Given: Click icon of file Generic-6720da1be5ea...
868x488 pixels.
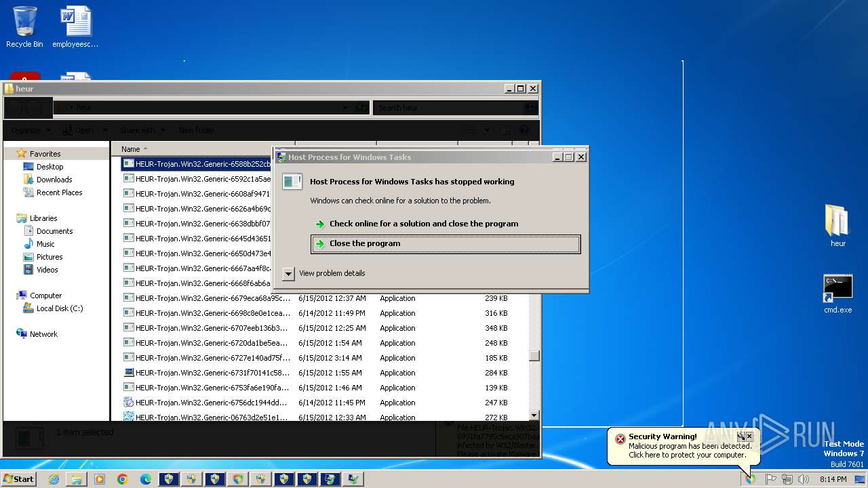Looking at the screenshot, I should (129, 343).
